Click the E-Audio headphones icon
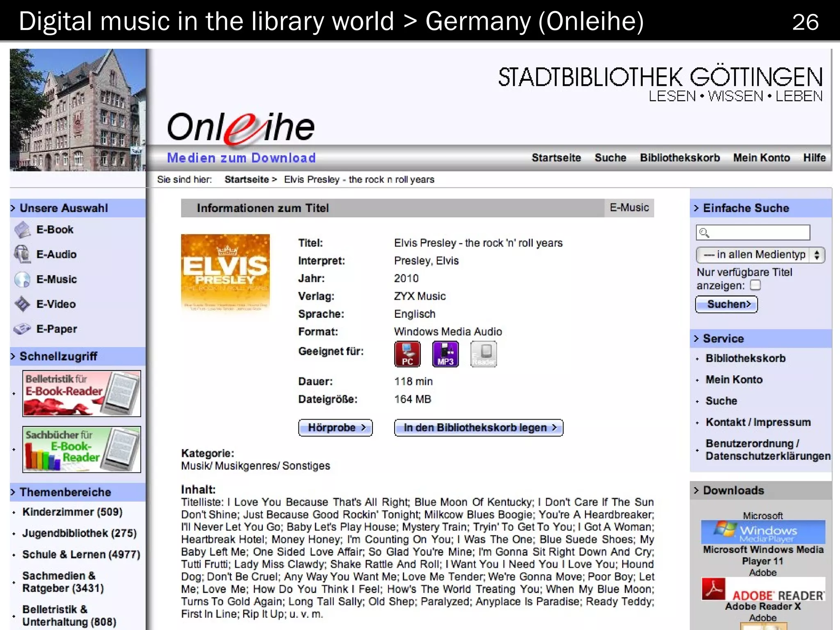The height and width of the screenshot is (630, 840). (22, 254)
